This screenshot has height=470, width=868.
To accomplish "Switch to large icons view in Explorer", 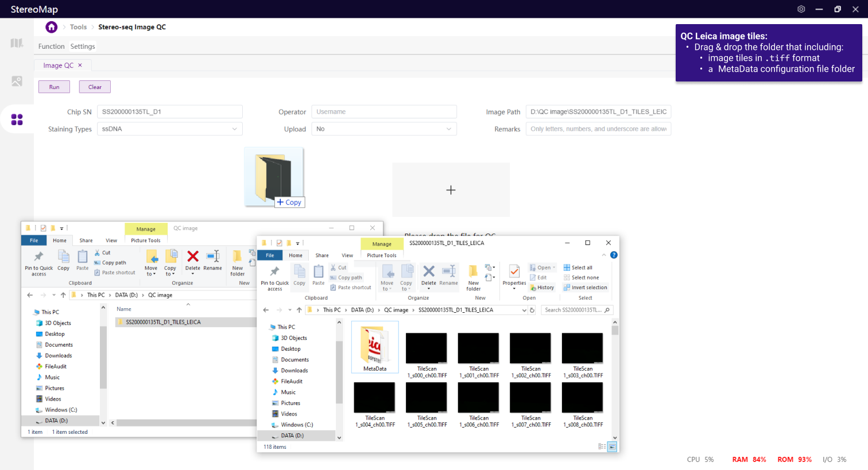I will coord(613,446).
